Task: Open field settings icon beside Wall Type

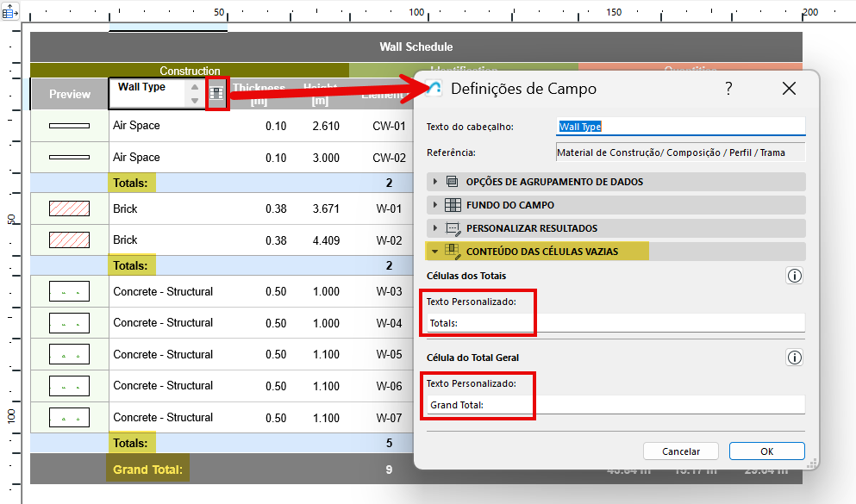Action: click(216, 93)
